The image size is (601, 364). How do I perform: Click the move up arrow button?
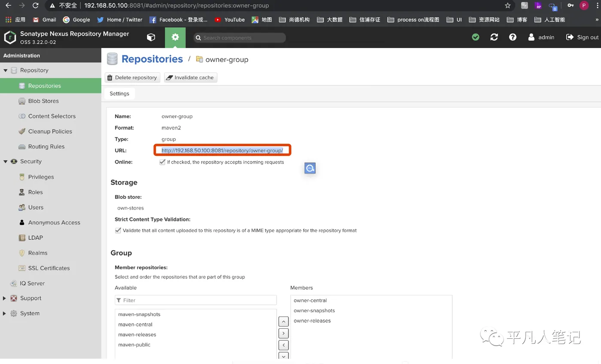click(x=283, y=322)
